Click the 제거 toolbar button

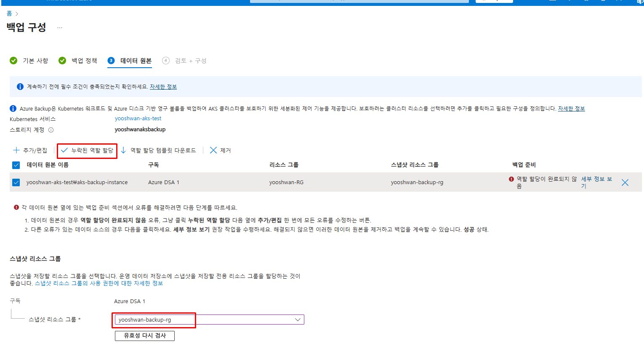pyautogui.click(x=220, y=150)
